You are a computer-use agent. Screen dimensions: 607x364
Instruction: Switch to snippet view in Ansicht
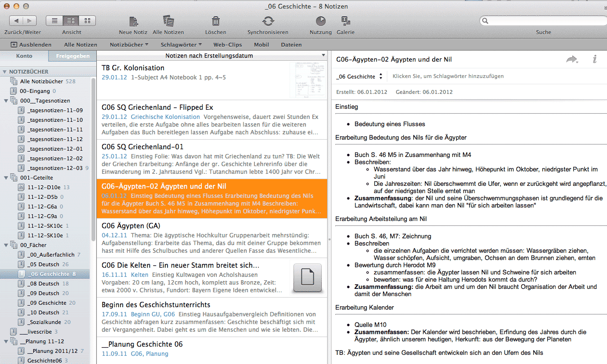(71, 21)
